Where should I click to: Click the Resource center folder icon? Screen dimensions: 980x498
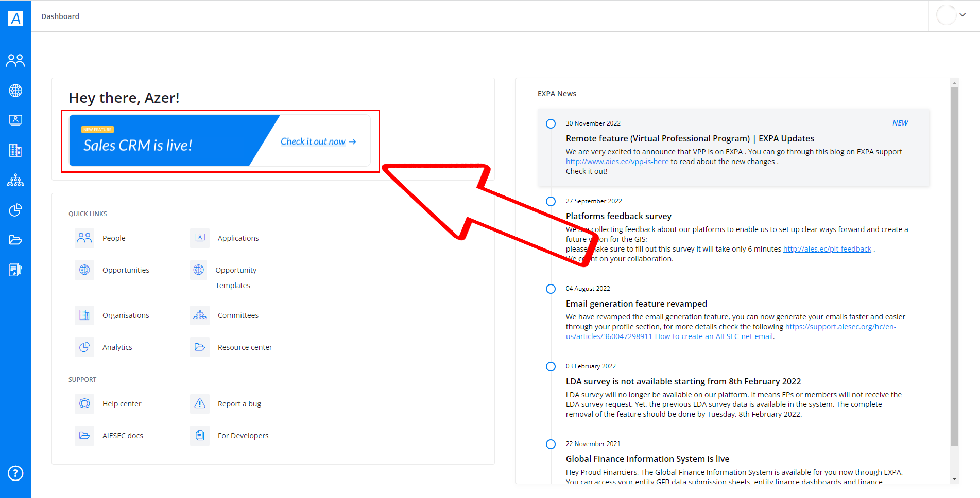click(200, 347)
